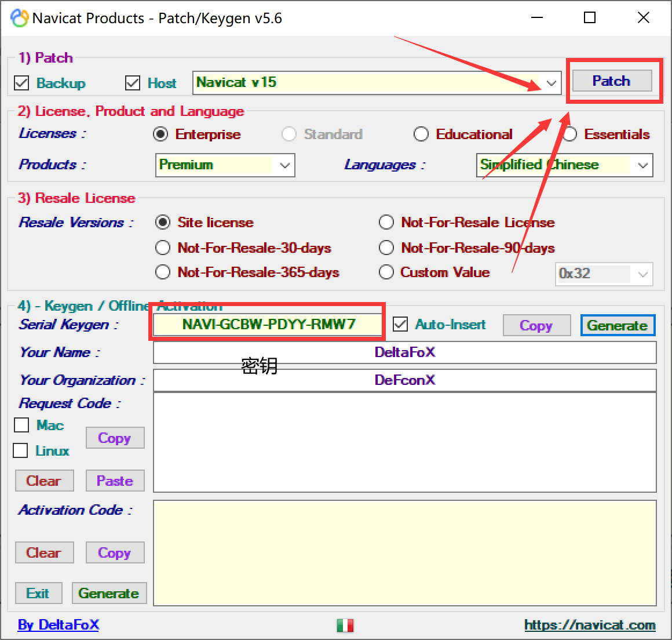Image resolution: width=672 pixels, height=640 pixels.
Task: Maximize the Patch/Keygen window
Action: tap(590, 17)
